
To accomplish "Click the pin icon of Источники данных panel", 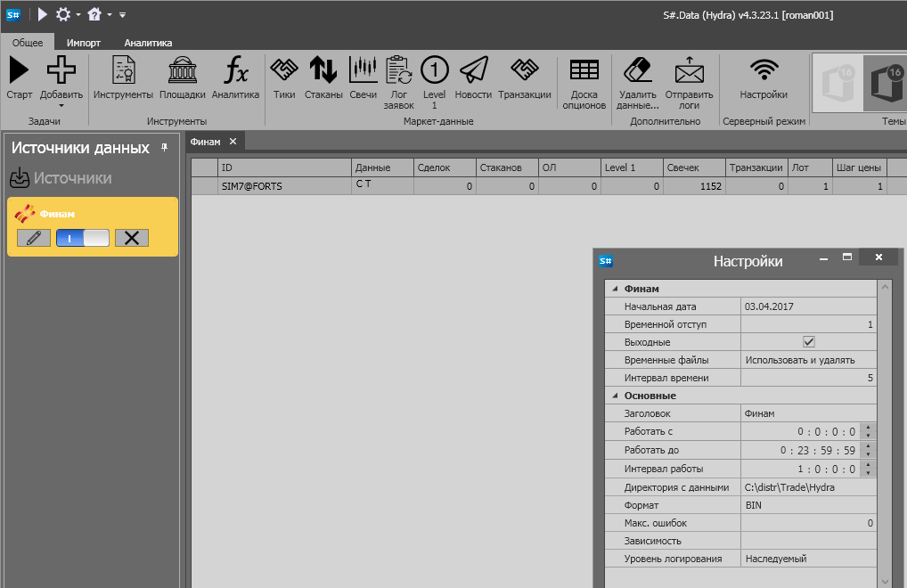I will tap(164, 147).
